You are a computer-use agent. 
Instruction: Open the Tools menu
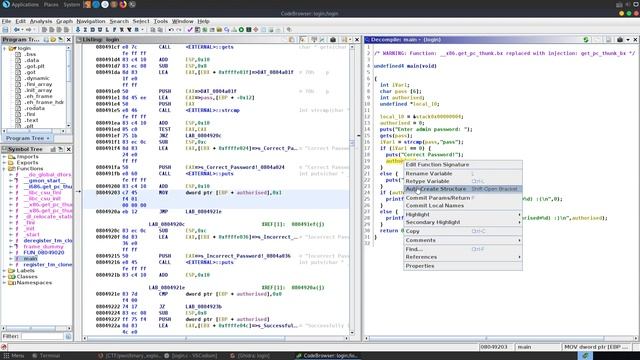pyautogui.click(x=160, y=21)
